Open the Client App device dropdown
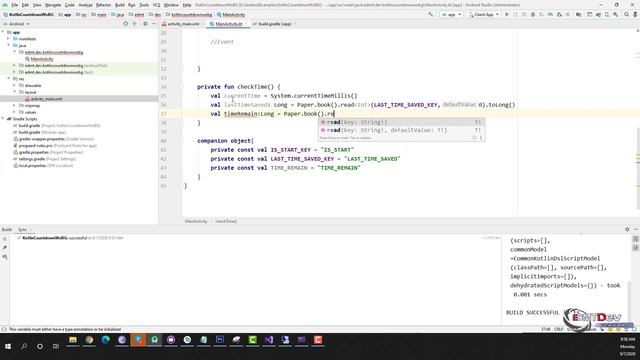This screenshot has width=640, height=360. 484,15
